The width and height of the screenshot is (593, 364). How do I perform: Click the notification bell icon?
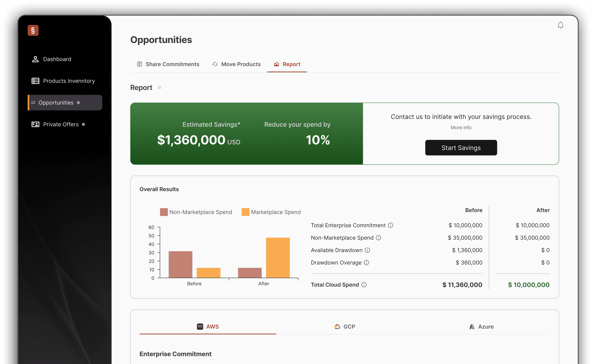(561, 25)
